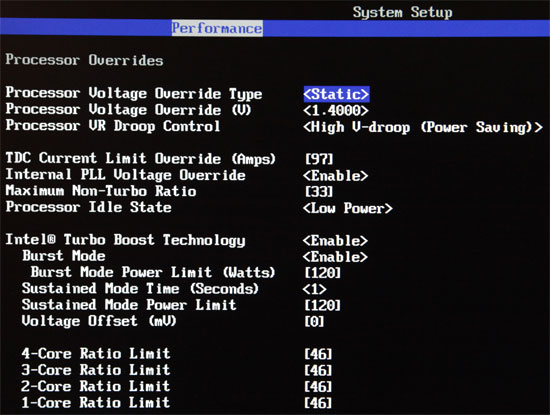
Task: Change the Intel Turbo Boost Technology Enable setting
Action: point(335,241)
